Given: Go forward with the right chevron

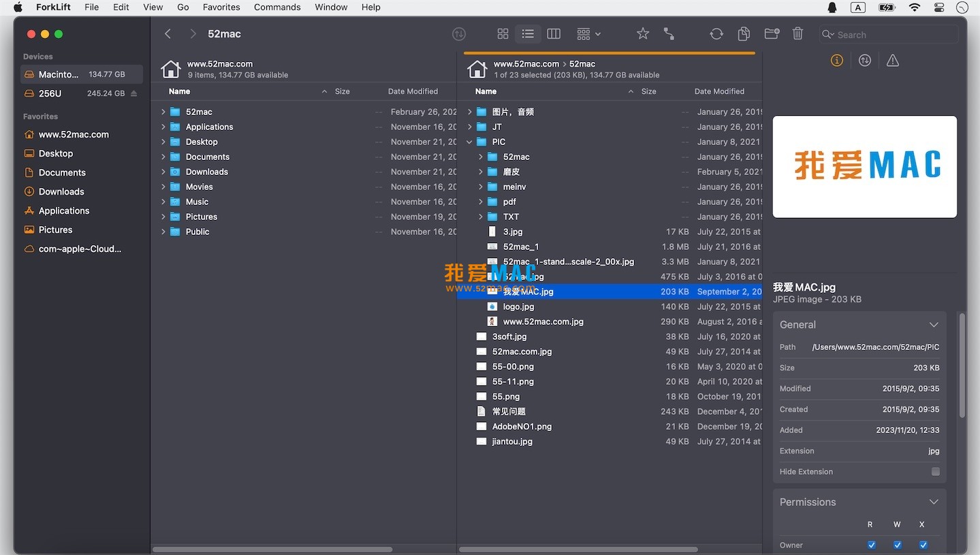Looking at the screenshot, I should pos(193,34).
